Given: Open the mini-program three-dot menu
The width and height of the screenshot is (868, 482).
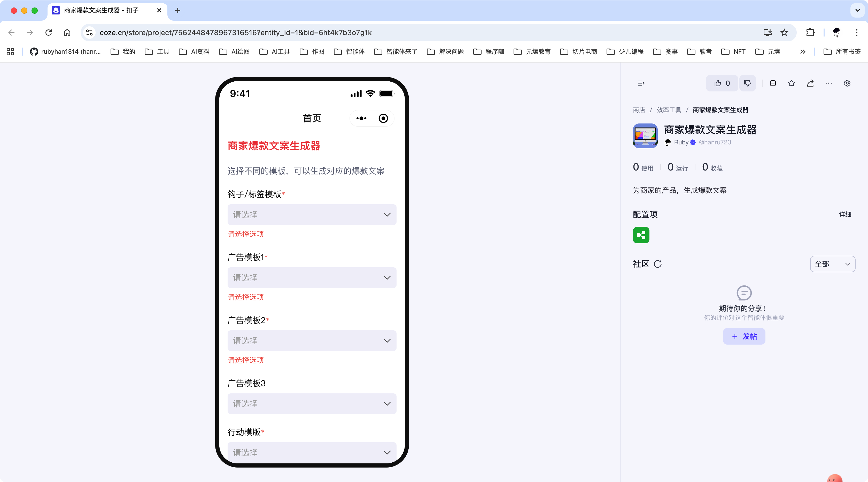Looking at the screenshot, I should point(361,118).
